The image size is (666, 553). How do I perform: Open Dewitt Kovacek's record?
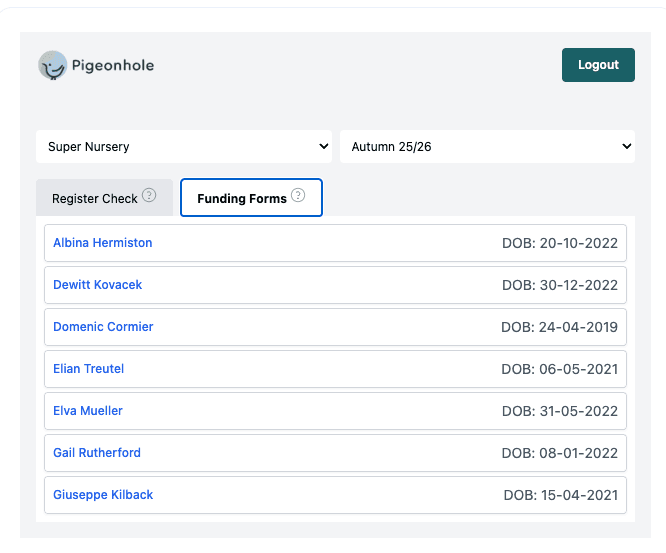pyautogui.click(x=97, y=285)
